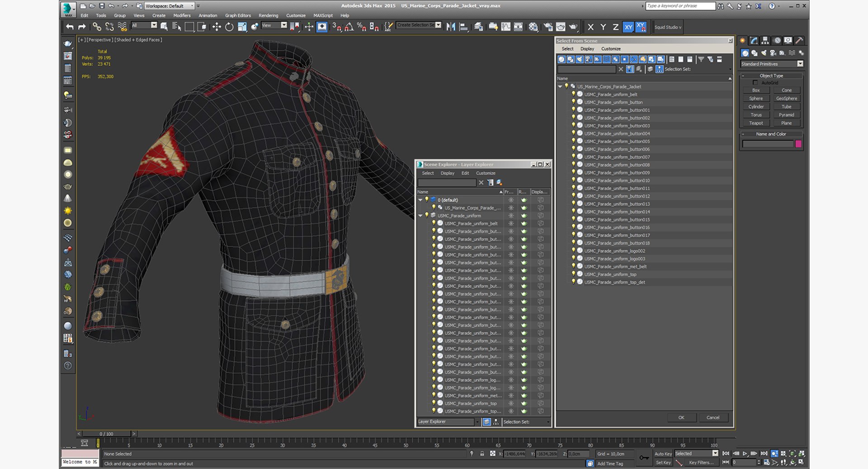Collapse the US_Marine_Corps_Parade_Jacket tree node
This screenshot has height=469, width=868.
pos(560,86)
